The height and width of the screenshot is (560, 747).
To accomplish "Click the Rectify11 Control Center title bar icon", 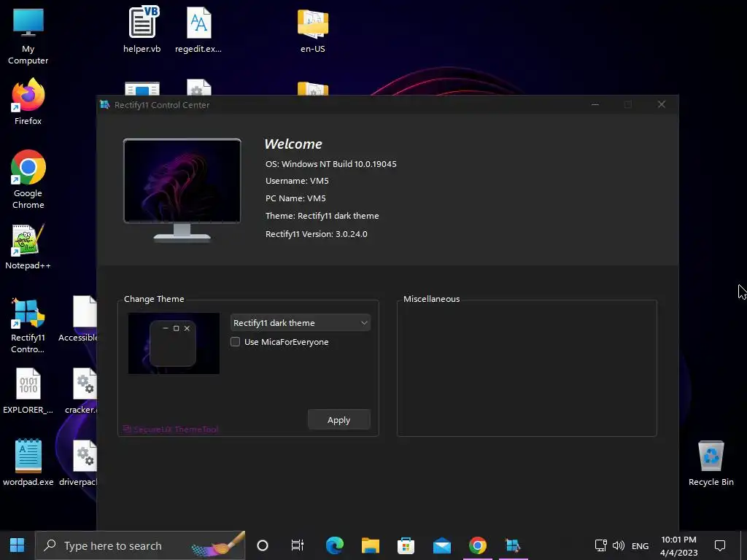I will click(105, 105).
